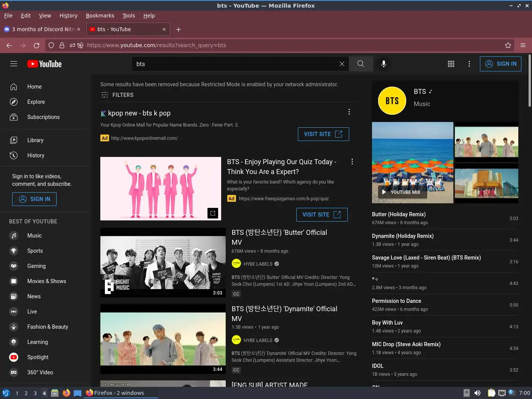Play Dynamite (Holiday Remix) from mix list
This screenshot has width=532, height=399.
[445, 240]
